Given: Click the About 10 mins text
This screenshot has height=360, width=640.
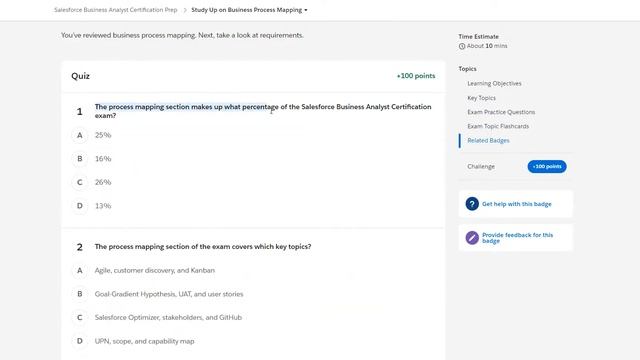Looking at the screenshot, I should [x=487, y=46].
